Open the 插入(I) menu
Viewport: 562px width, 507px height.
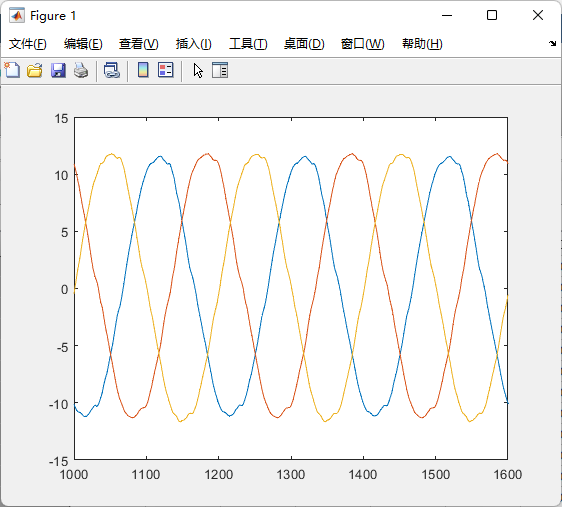[194, 44]
